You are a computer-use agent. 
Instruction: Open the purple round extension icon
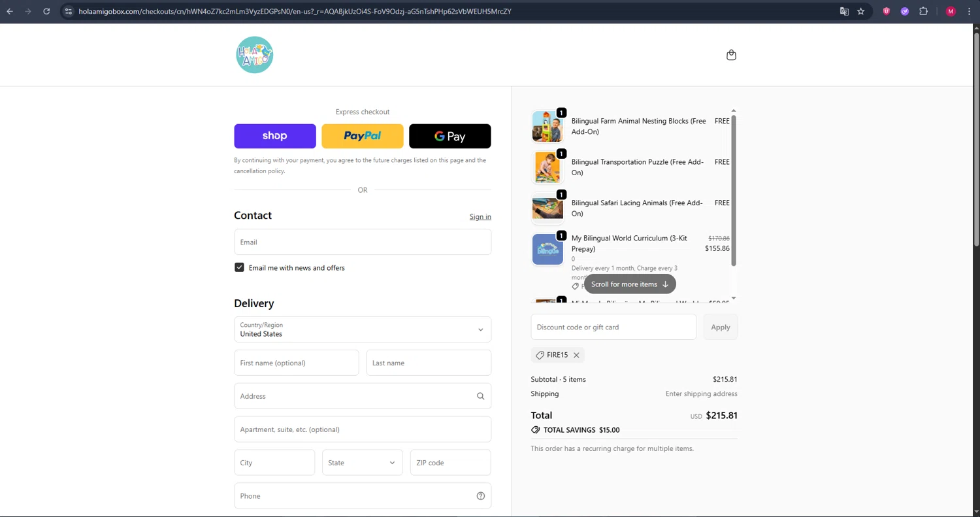[x=905, y=11]
